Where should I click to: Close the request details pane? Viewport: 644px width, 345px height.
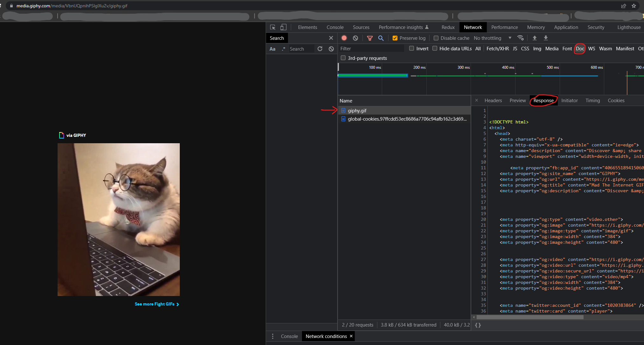tap(476, 100)
